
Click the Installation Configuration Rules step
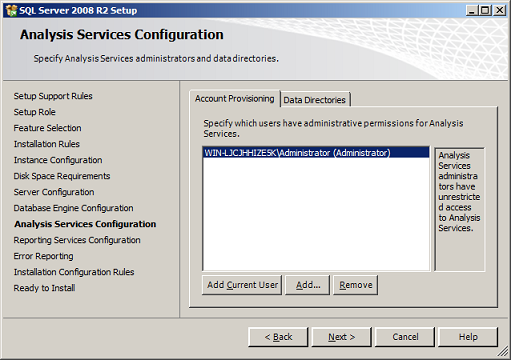click(74, 272)
